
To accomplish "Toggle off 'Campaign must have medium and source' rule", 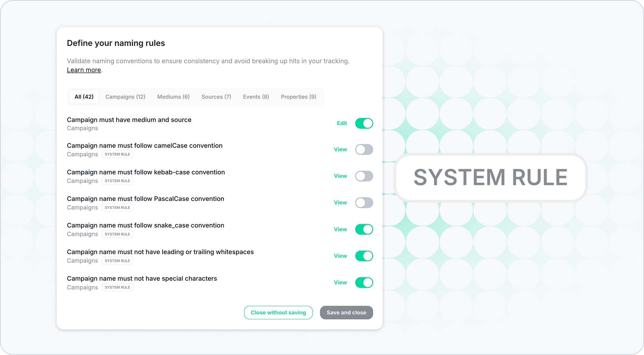I will pyautogui.click(x=364, y=123).
